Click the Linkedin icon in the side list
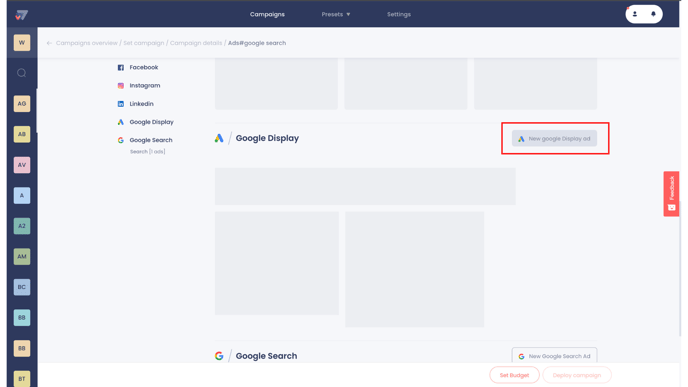Viewport: 688px width, 387px height. coord(121,104)
